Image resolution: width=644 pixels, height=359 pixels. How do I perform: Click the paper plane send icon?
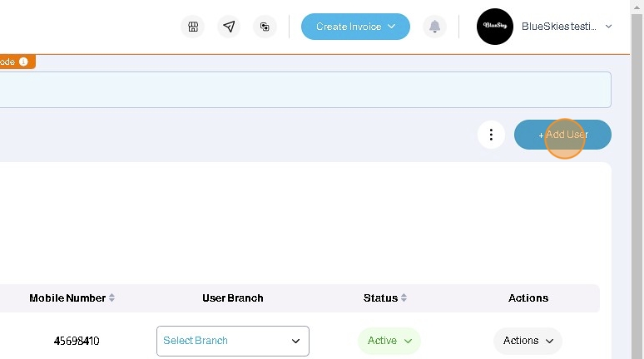229,27
